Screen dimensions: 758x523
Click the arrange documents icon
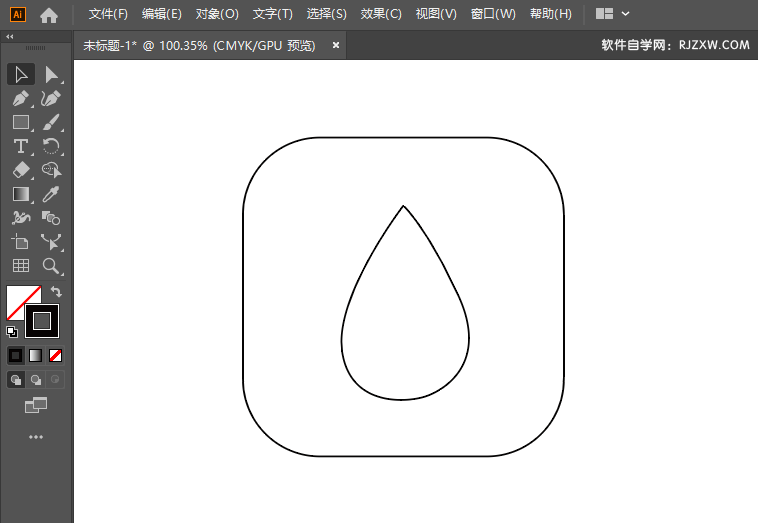click(x=604, y=14)
